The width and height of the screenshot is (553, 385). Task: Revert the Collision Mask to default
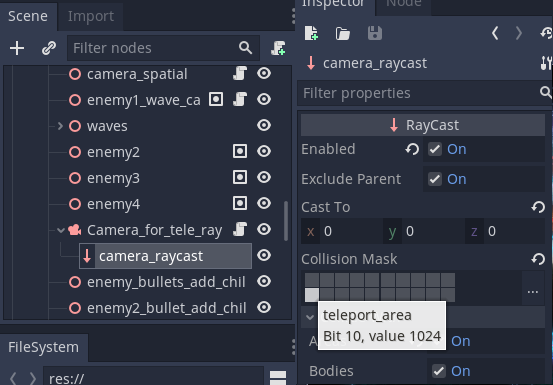point(538,259)
